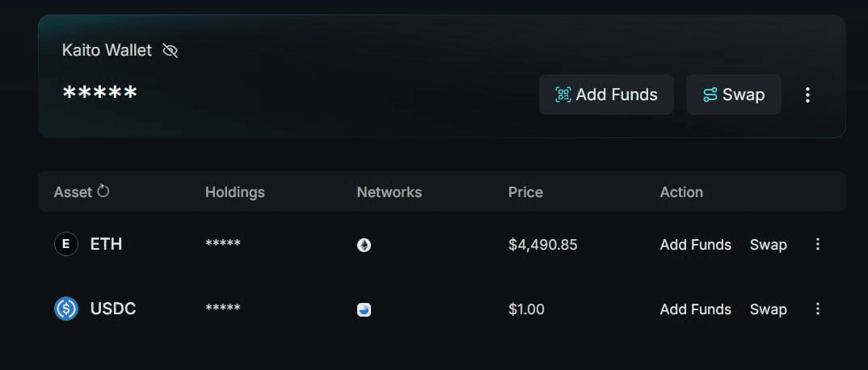Click the main Swap button
Screen dimensions: 868x370
(x=734, y=95)
